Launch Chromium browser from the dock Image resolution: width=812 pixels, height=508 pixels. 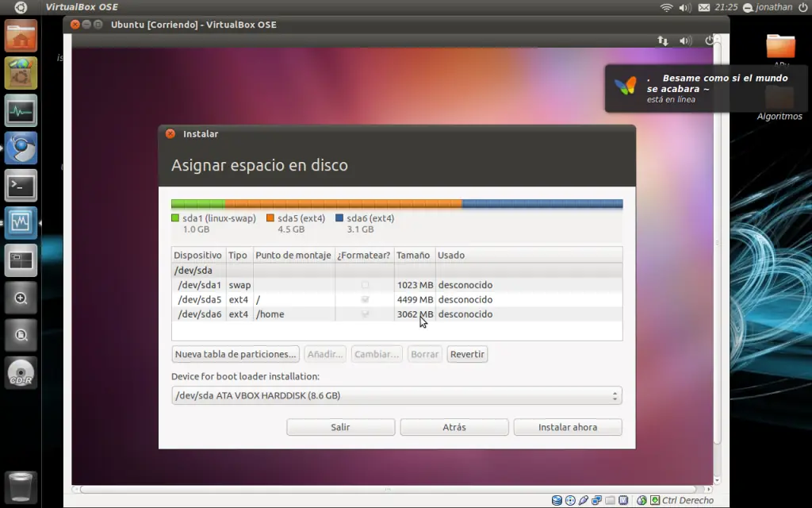(21, 148)
